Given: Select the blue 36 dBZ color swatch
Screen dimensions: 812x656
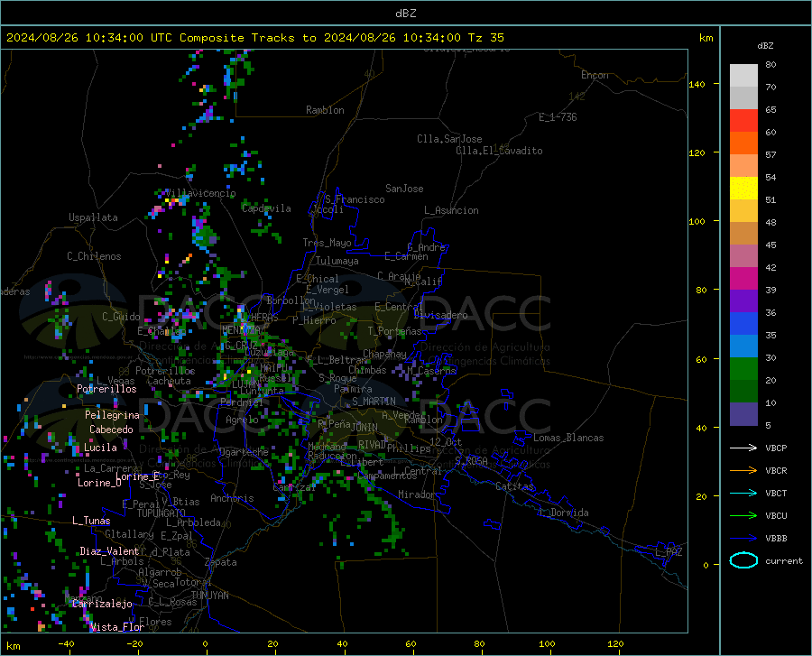Looking at the screenshot, I should coord(743,324).
